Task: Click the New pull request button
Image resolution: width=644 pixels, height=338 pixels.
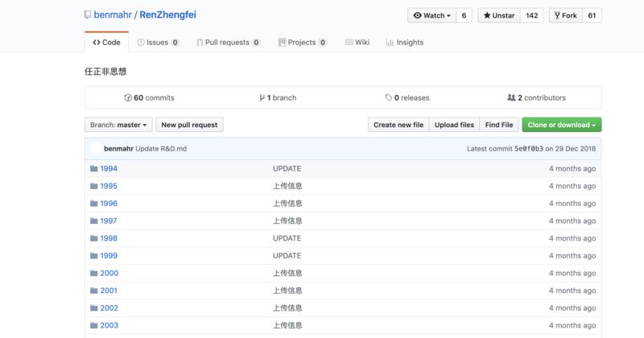Action: point(189,125)
